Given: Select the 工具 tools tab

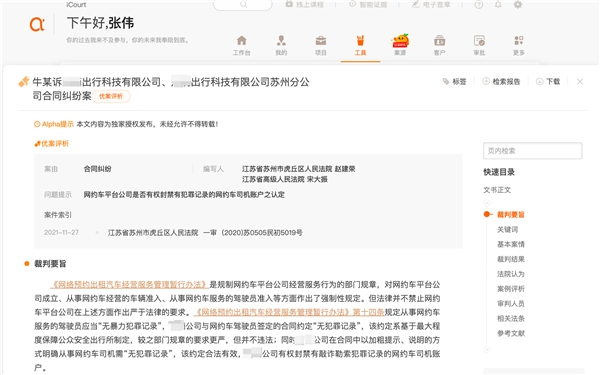Looking at the screenshot, I should (x=360, y=46).
